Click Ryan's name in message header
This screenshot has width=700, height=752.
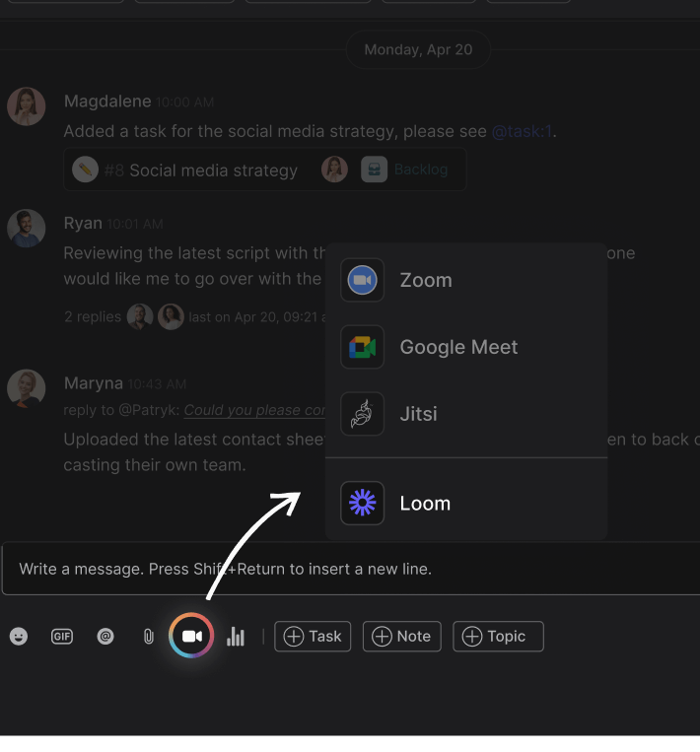(83, 224)
